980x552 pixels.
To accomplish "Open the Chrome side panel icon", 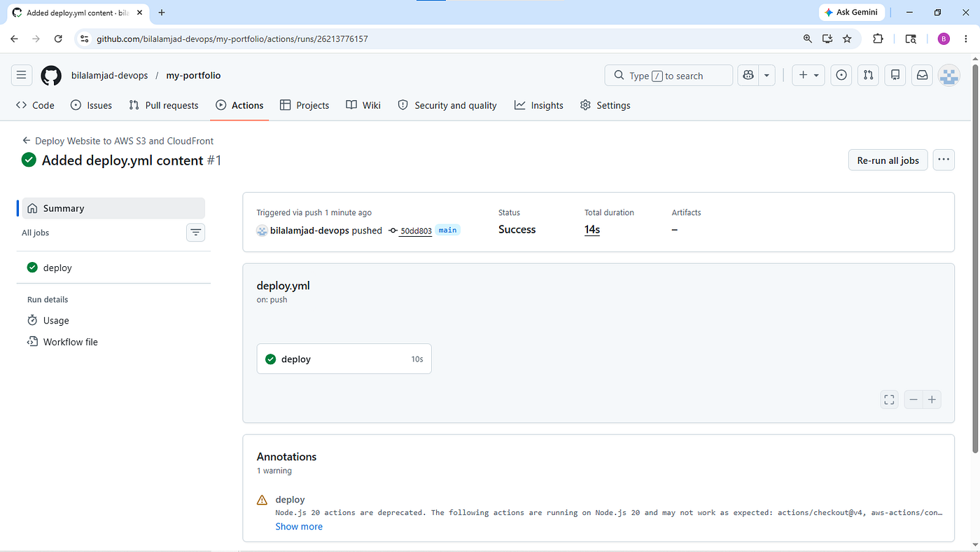I will pyautogui.click(x=911, y=39).
